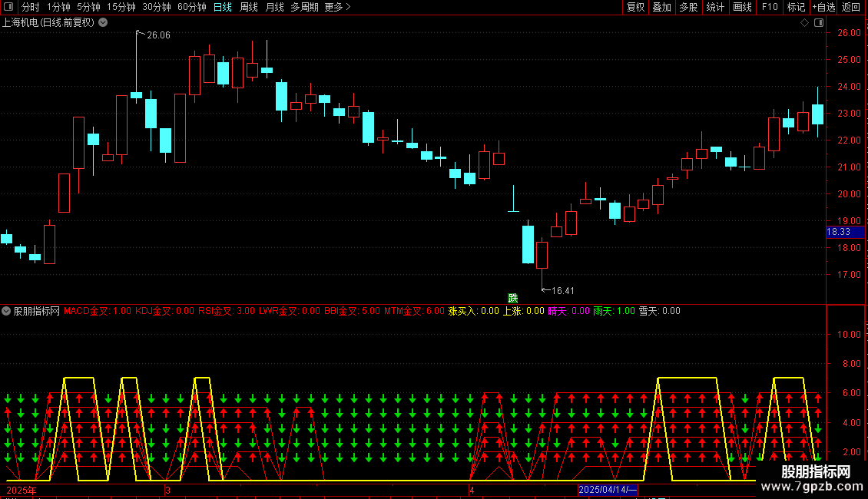Open the 多周期 multi-period view
This screenshot has height=499, width=868.
point(304,7)
